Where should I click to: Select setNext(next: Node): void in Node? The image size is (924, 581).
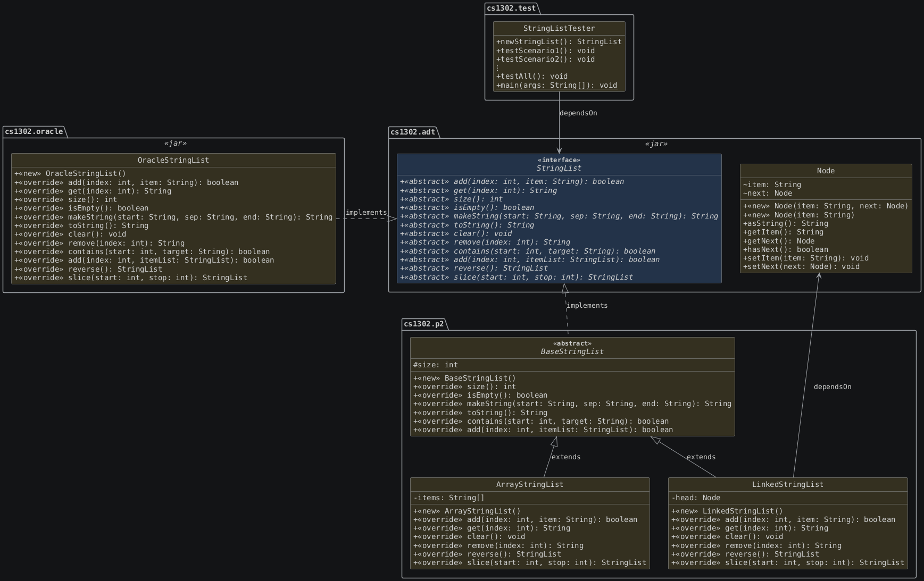[801, 266]
